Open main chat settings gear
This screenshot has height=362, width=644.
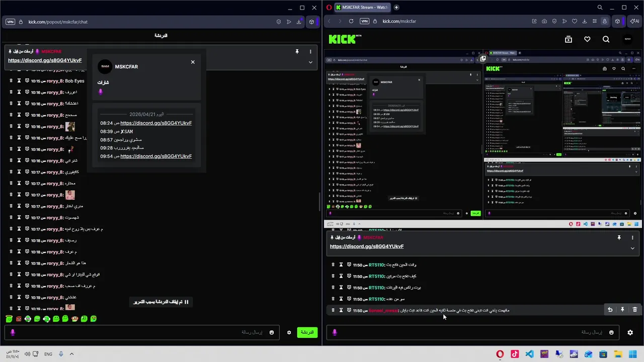[630, 332]
